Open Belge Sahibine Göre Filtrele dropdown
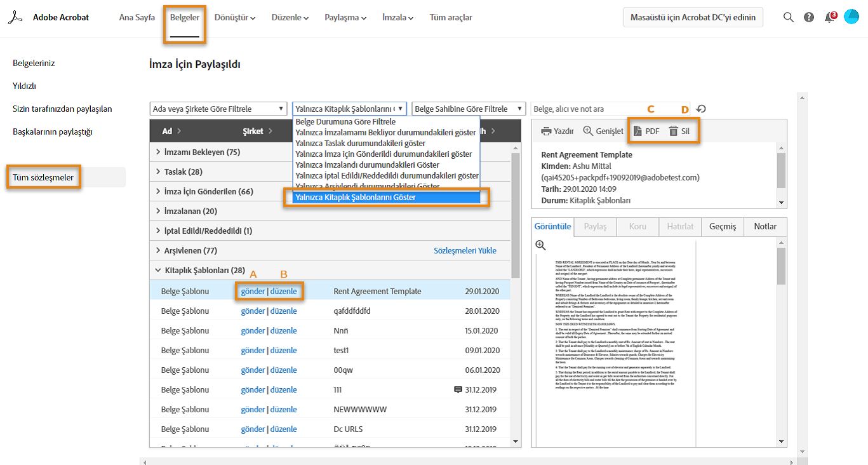The image size is (868, 465). coord(469,109)
